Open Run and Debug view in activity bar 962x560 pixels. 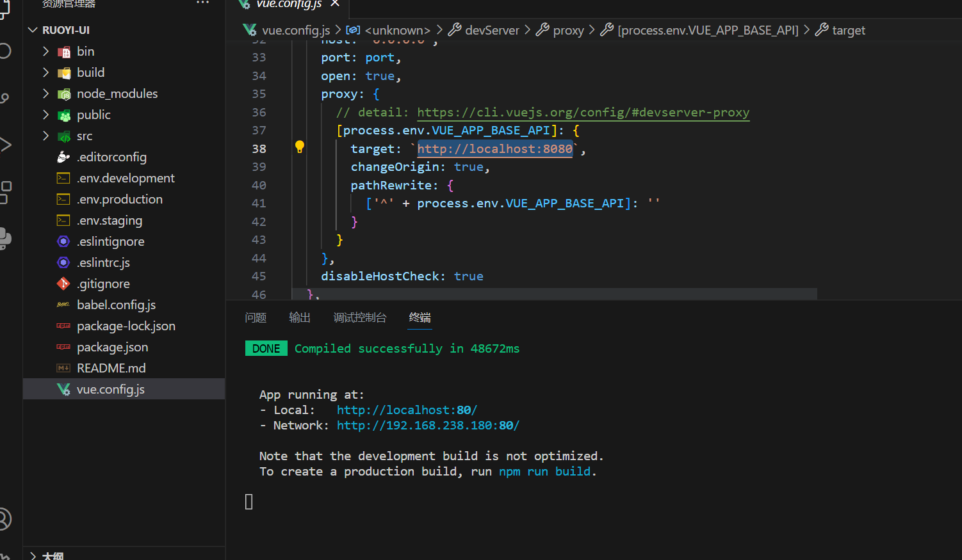(x=5, y=145)
